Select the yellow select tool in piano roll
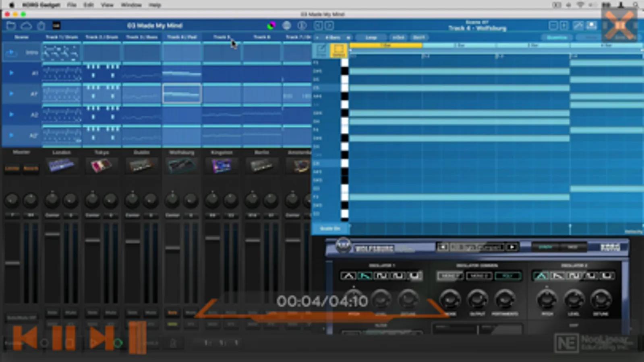Viewport: 644px width, 362px height. click(x=338, y=51)
